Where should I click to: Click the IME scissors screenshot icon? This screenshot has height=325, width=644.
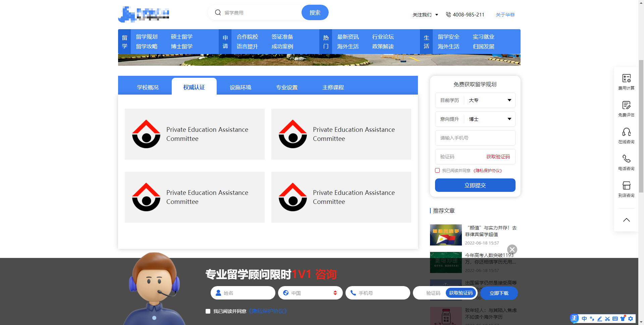point(607,319)
